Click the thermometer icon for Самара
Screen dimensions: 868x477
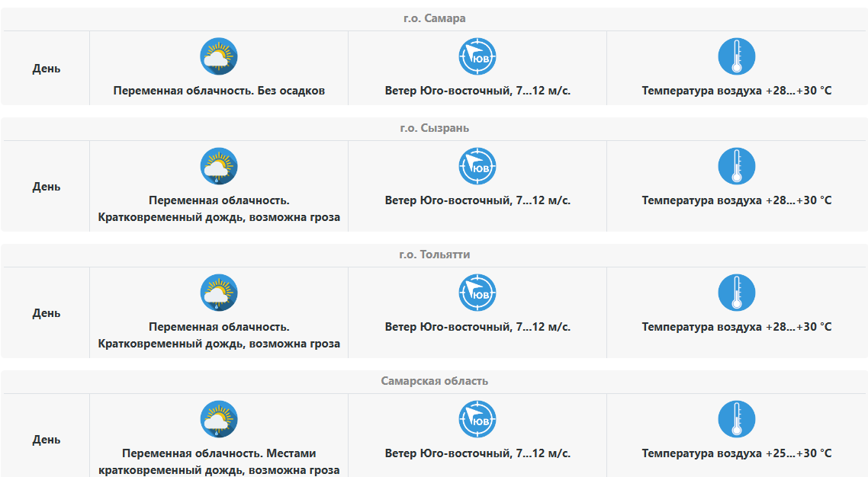737,56
